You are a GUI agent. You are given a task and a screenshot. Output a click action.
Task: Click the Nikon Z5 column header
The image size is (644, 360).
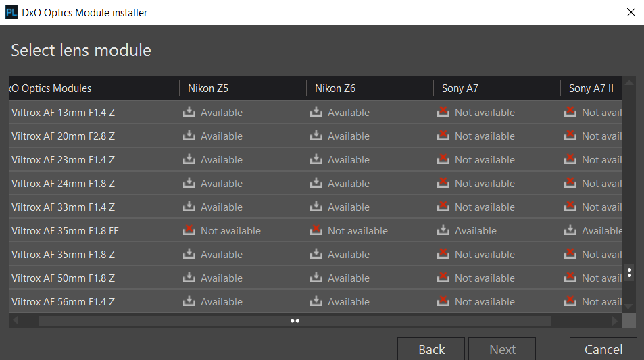tap(243, 88)
